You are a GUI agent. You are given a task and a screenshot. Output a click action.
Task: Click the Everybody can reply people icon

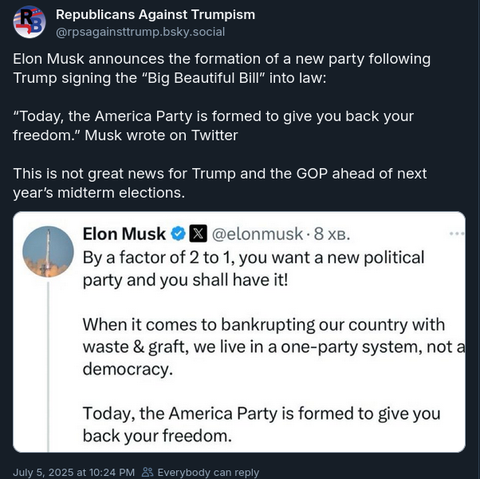(x=147, y=472)
